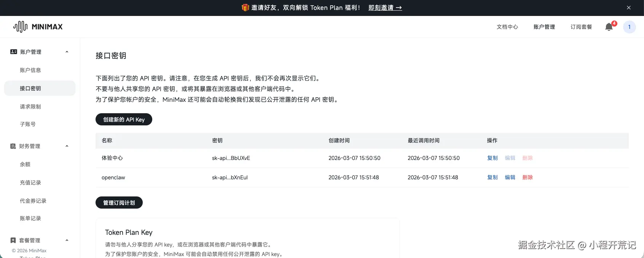
Task: Click the openclaw name cell
Action: tap(113, 177)
